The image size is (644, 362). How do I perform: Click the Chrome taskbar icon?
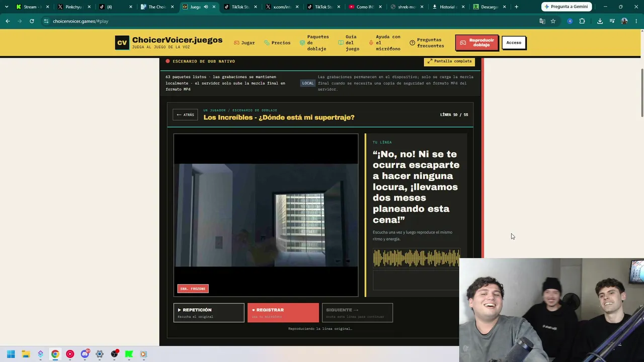55,354
